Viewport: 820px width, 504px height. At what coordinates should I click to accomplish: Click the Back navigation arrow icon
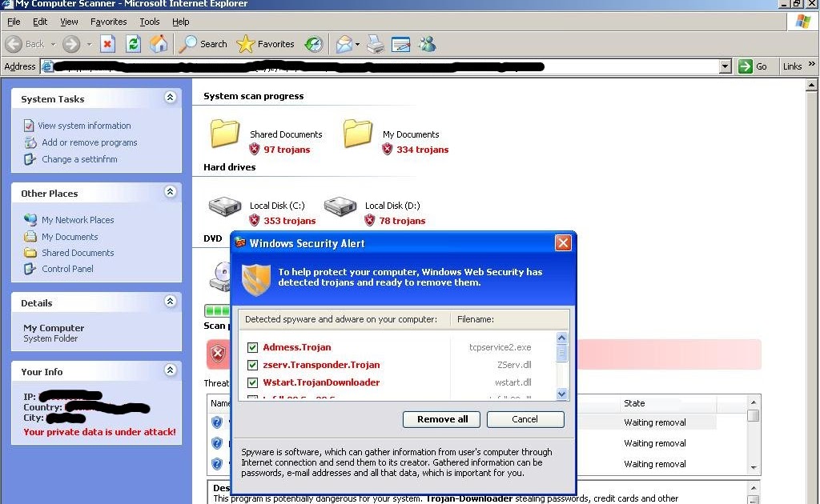[14, 44]
